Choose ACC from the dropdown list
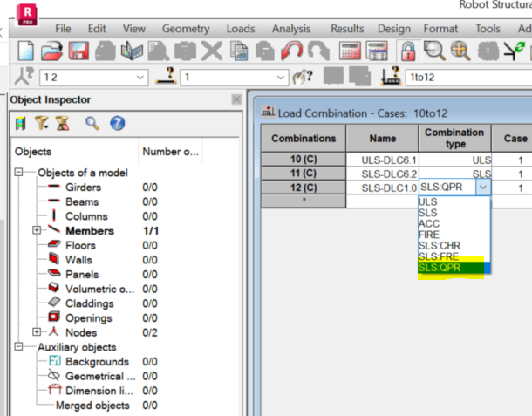This screenshot has width=532, height=416. 454,223
